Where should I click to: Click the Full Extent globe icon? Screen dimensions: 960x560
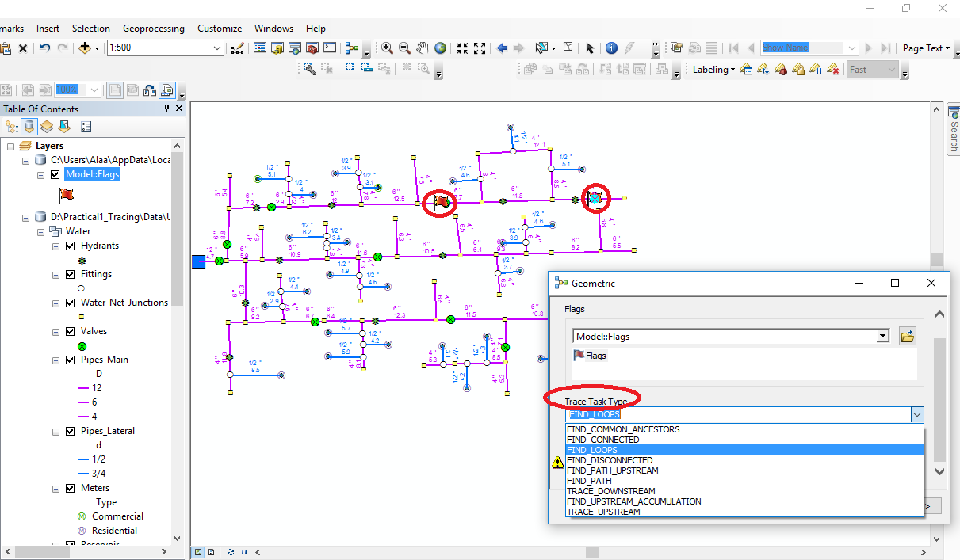(440, 48)
